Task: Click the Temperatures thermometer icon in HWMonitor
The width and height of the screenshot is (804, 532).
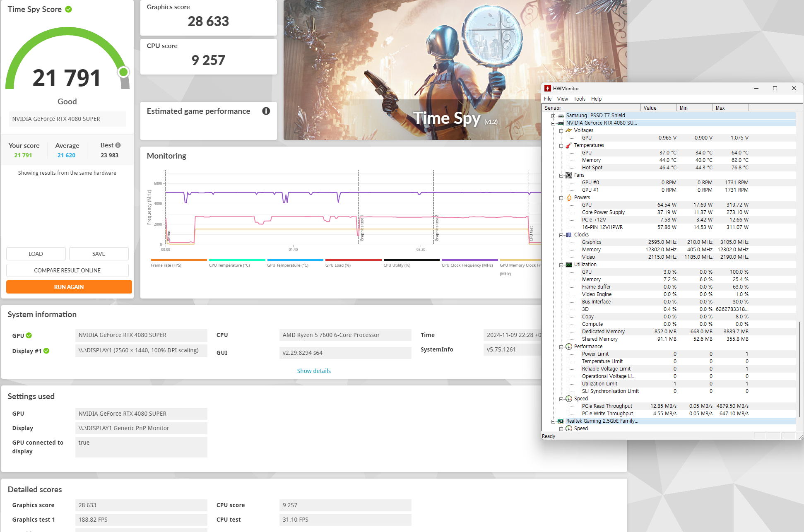Action: point(569,145)
